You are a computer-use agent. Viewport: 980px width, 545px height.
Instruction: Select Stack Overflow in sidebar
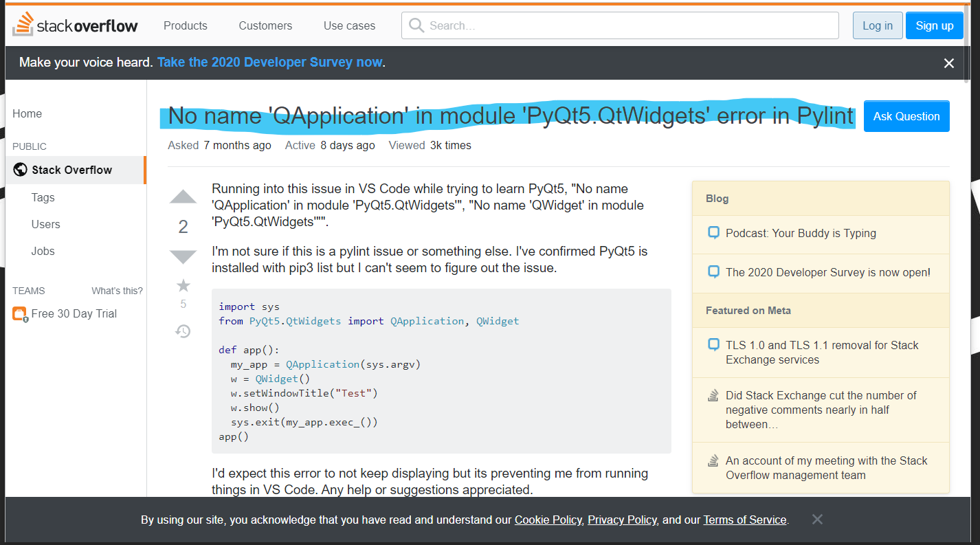76,170
